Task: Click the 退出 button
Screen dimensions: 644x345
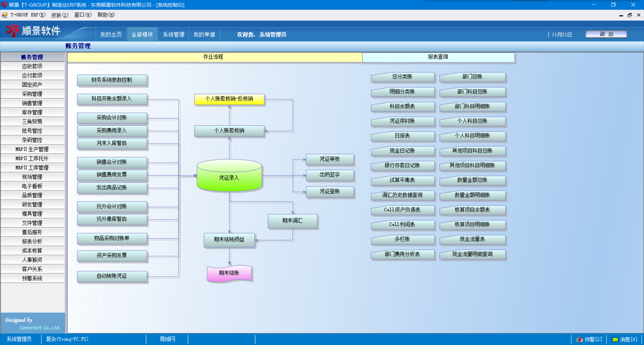Action: pos(606,34)
